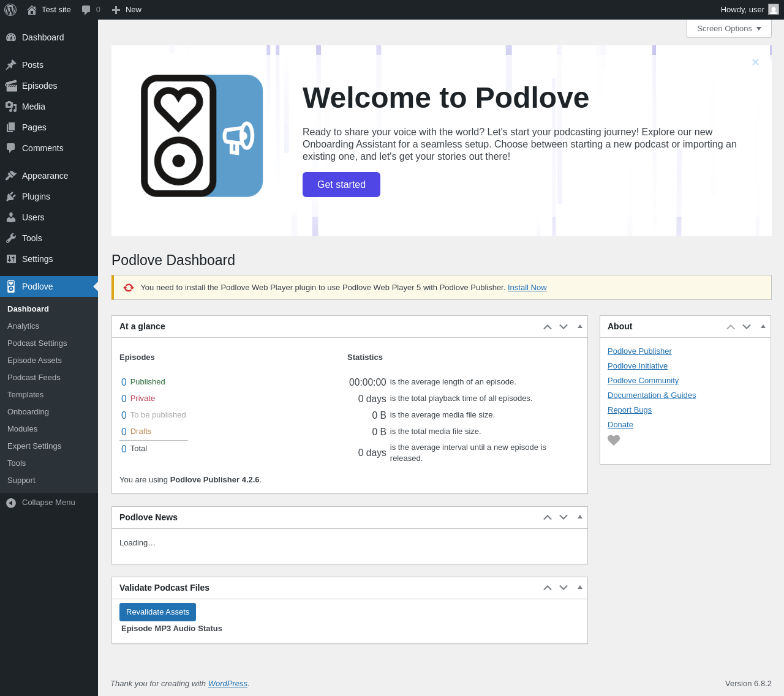Click the Episodes clapperboard icon
This screenshot has width=784, height=696.
click(11, 86)
